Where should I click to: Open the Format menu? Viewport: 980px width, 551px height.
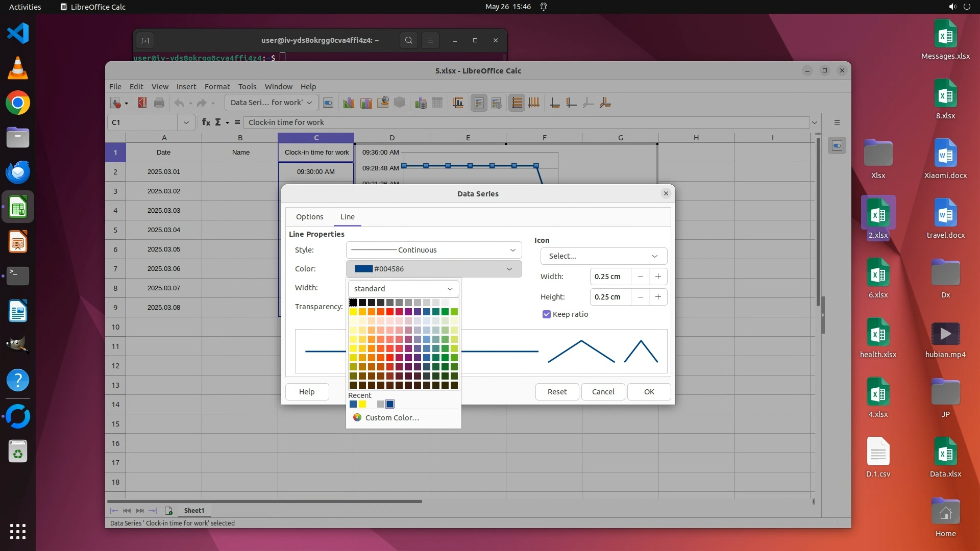point(217,87)
